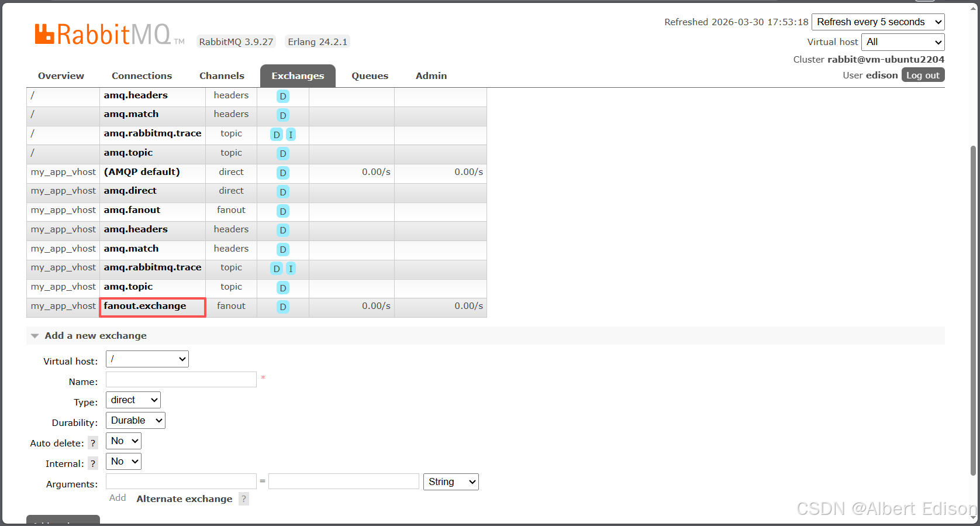Screen dimensions: 980x526
Task: Open the Auto delete No dropdown
Action: click(x=123, y=441)
